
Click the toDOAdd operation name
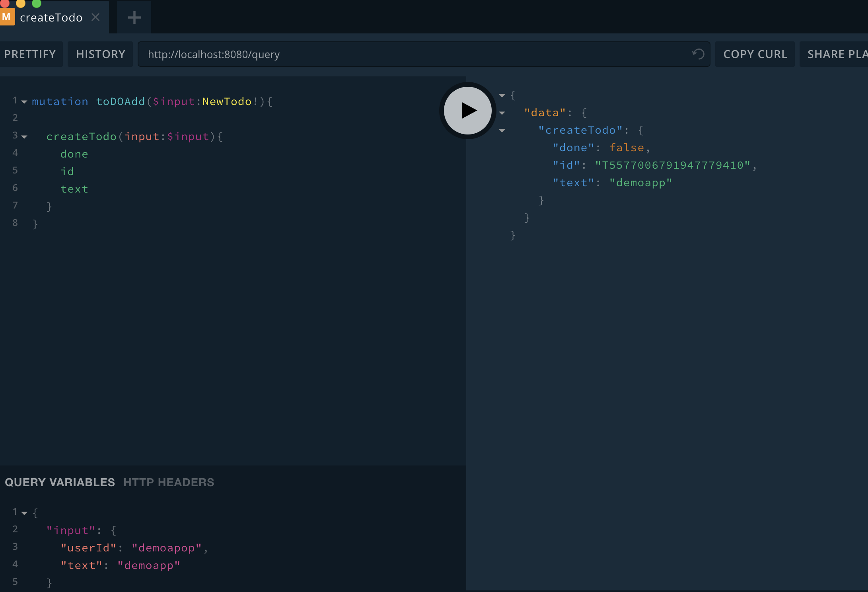point(121,101)
